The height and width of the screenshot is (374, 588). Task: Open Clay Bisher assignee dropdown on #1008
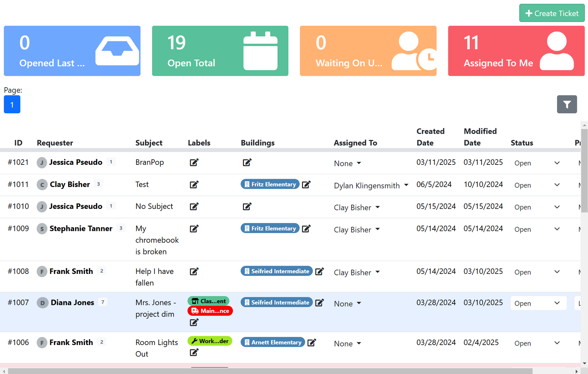(357, 272)
